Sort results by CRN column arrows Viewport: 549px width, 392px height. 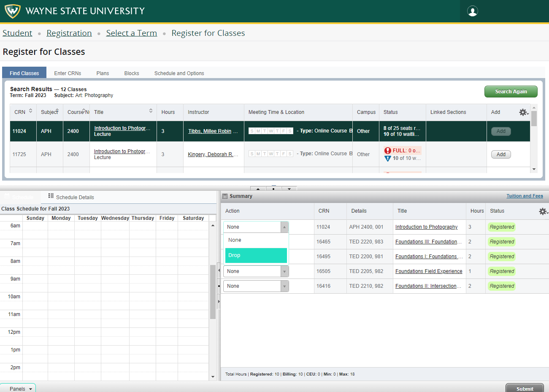(x=30, y=111)
